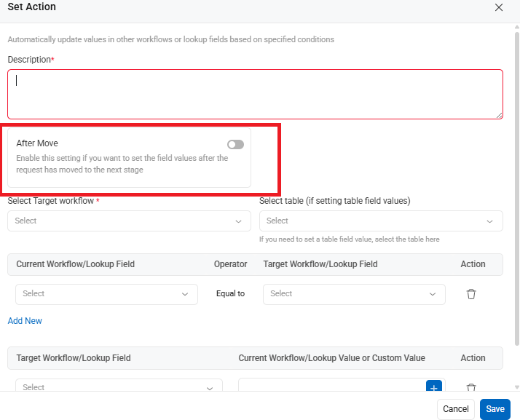Click the custom value input field
The height and width of the screenshot is (420, 520).
tap(332, 385)
